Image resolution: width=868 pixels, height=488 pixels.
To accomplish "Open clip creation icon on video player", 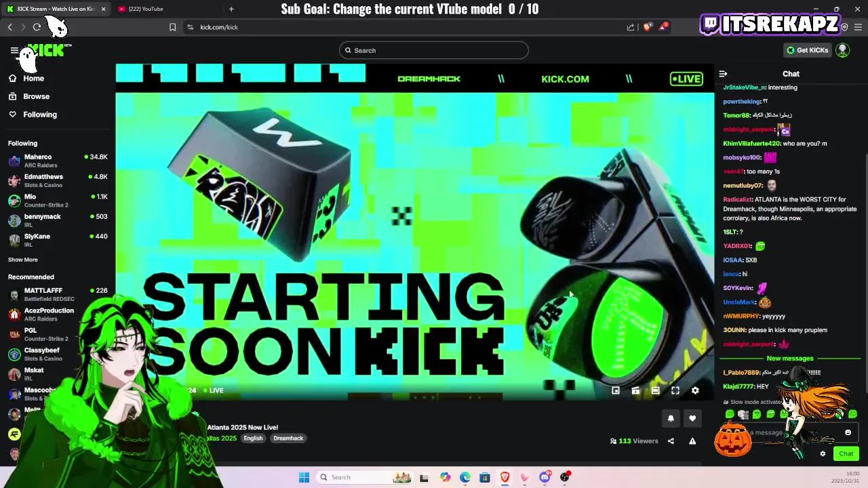I will pos(635,390).
